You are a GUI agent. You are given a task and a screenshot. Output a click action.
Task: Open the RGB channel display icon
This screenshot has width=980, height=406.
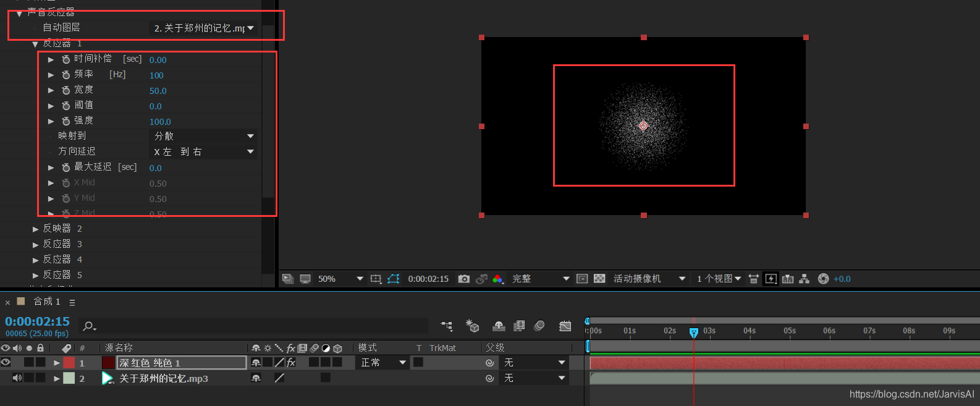[497, 279]
